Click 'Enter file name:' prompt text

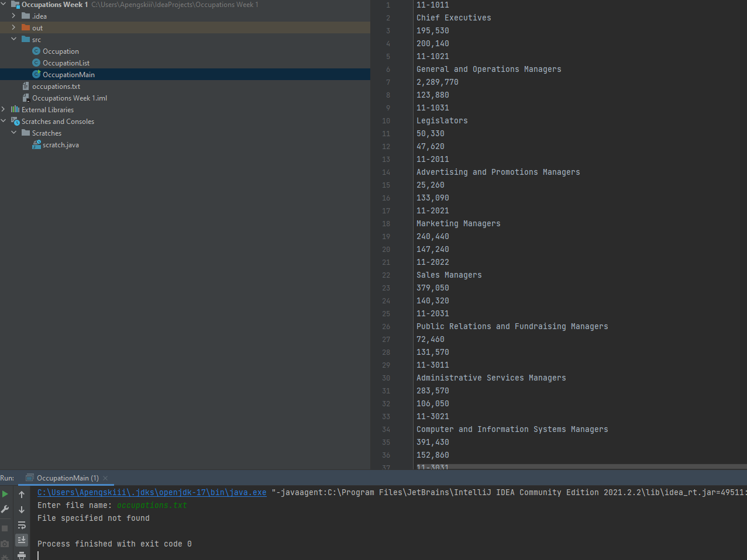[x=75, y=505]
